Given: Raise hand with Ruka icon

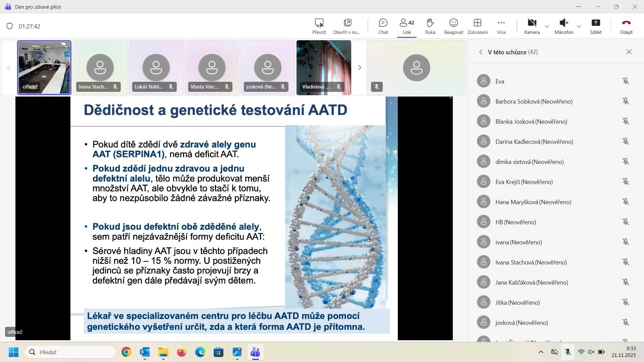Looking at the screenshot, I should [x=430, y=23].
